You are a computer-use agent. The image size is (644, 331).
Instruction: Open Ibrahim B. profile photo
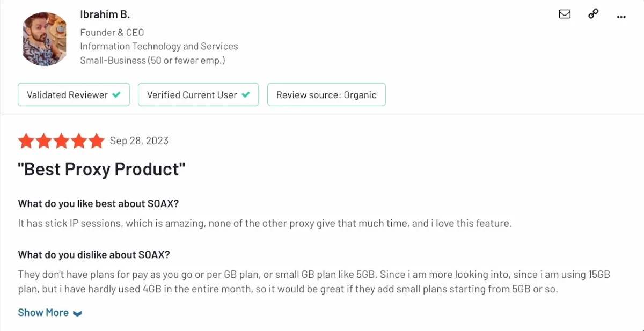click(45, 39)
